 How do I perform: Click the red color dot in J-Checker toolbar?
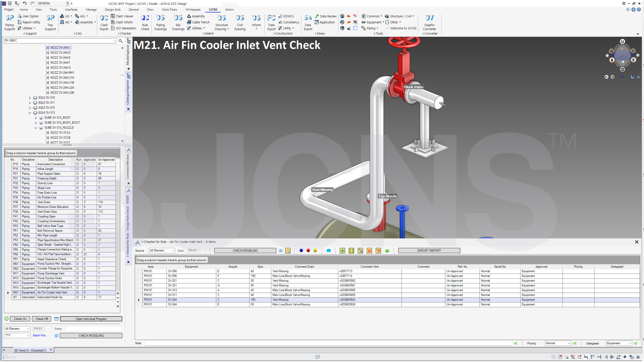308,251
